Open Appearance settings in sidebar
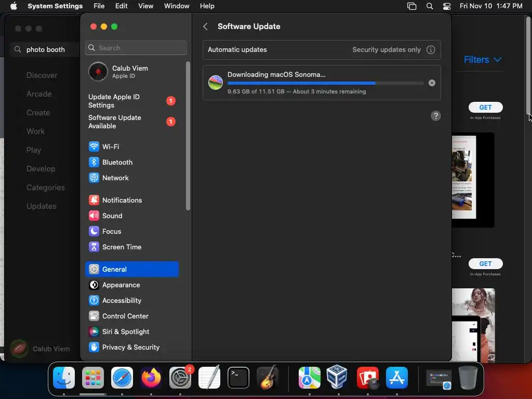The height and width of the screenshot is (399, 532). click(131, 285)
